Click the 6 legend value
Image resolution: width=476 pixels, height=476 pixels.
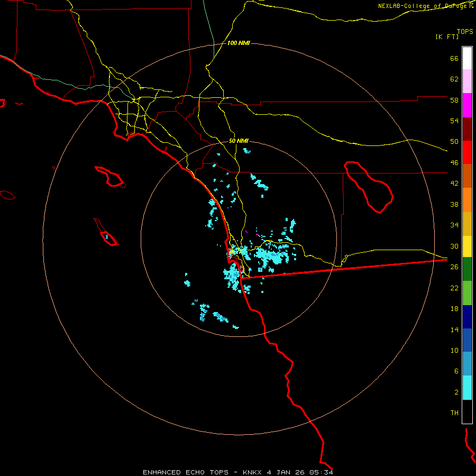tap(456, 371)
